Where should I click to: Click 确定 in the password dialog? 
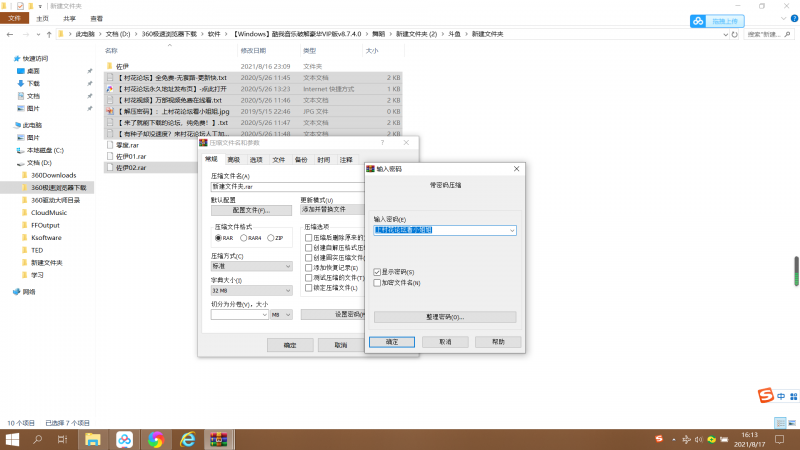392,341
